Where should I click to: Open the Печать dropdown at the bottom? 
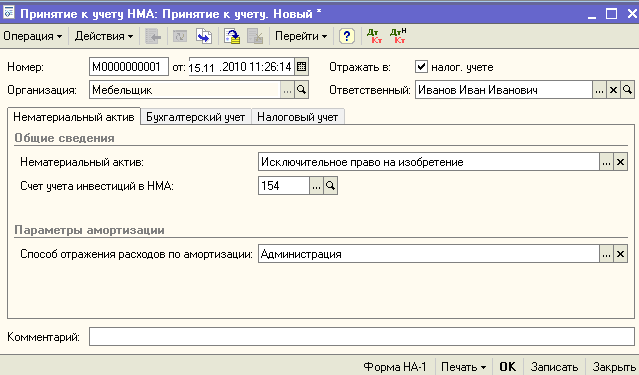(x=464, y=367)
